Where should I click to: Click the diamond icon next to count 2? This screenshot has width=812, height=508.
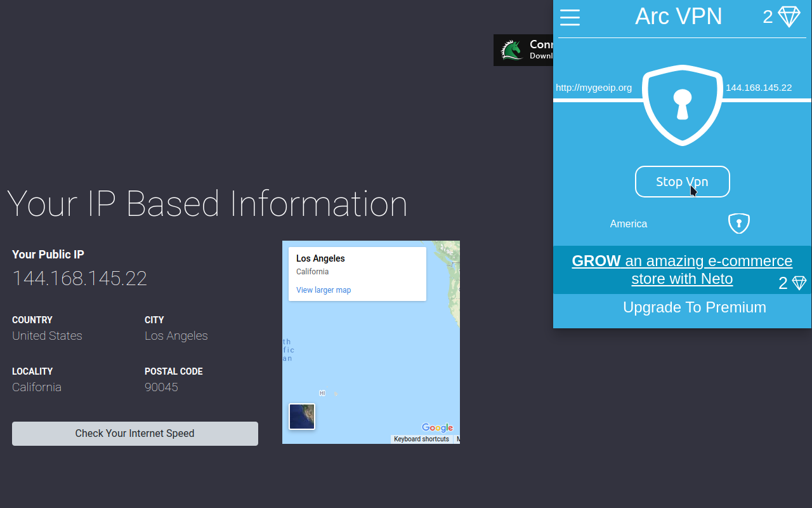pyautogui.click(x=789, y=17)
